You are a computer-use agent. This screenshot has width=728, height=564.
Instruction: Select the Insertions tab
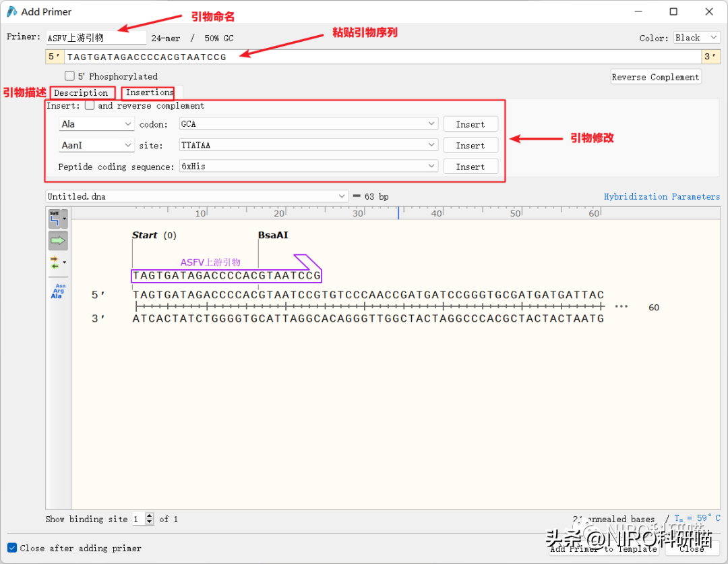(150, 92)
